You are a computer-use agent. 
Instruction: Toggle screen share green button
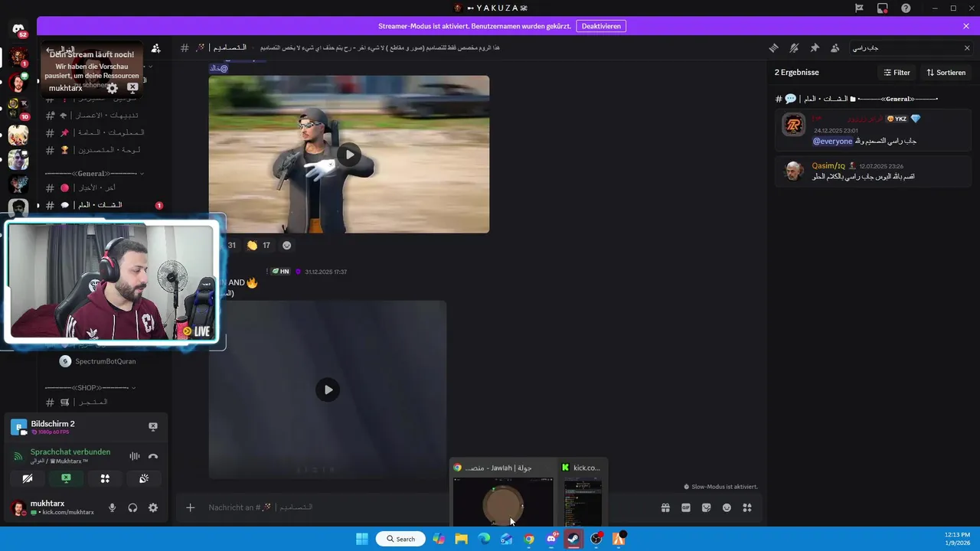tap(66, 478)
